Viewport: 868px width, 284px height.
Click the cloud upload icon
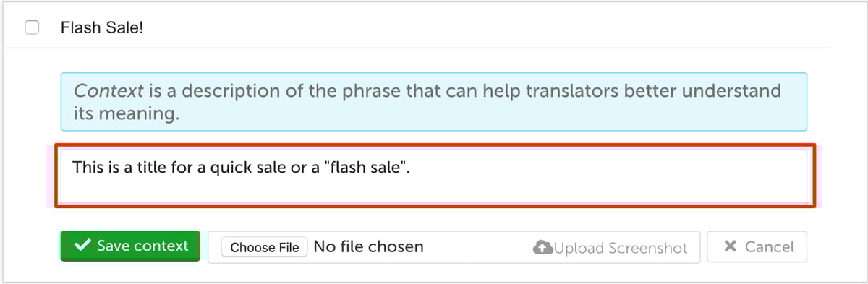click(542, 248)
